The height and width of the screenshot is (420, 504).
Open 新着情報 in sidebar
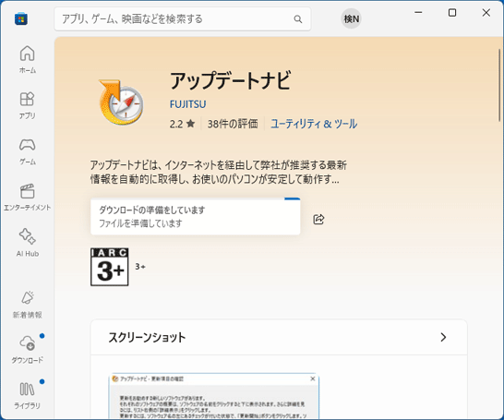[28, 305]
